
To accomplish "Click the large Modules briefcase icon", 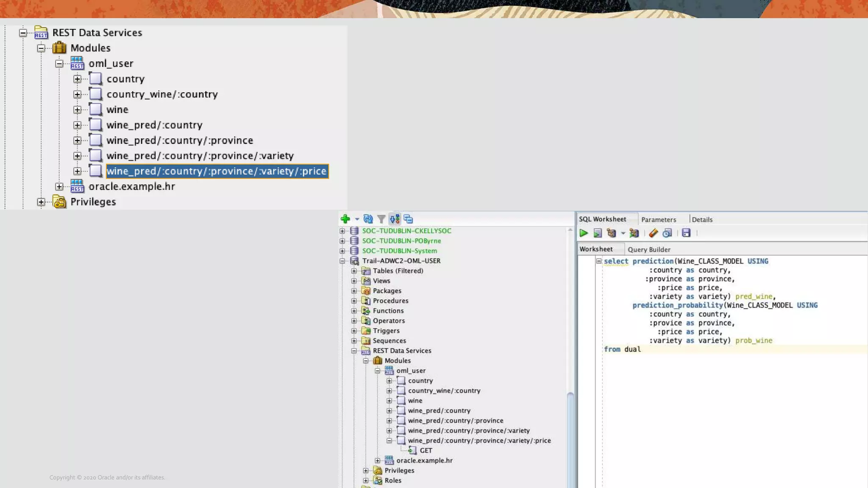I will click(x=59, y=48).
